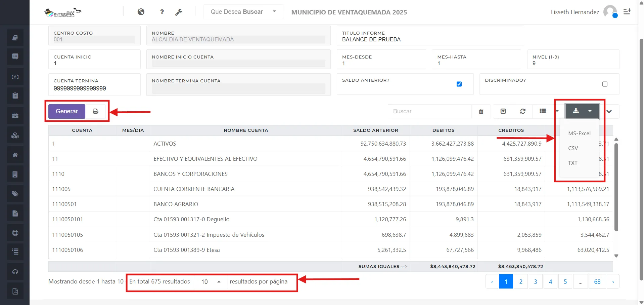Refresh the results table
Image resolution: width=644 pixels, height=305 pixels.
click(522, 111)
